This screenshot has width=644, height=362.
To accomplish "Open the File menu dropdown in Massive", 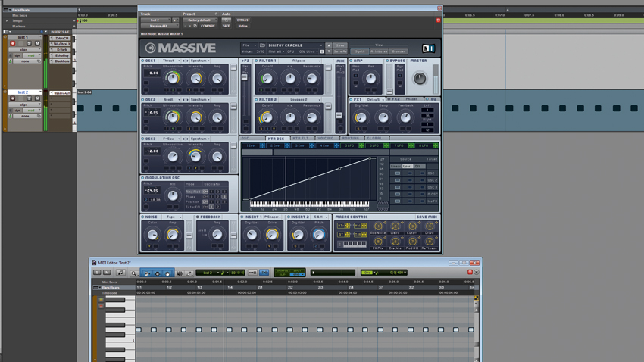I will pos(249,45).
